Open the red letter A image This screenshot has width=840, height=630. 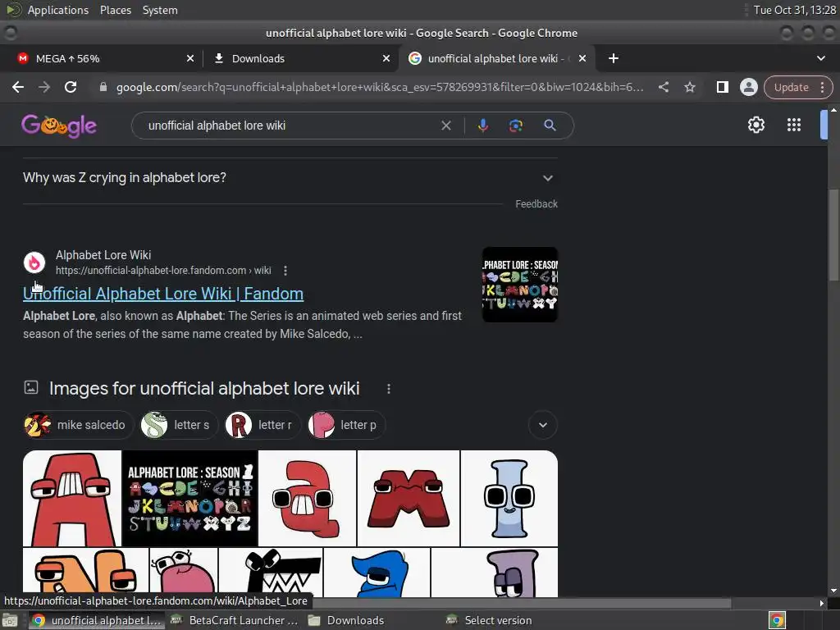click(72, 498)
